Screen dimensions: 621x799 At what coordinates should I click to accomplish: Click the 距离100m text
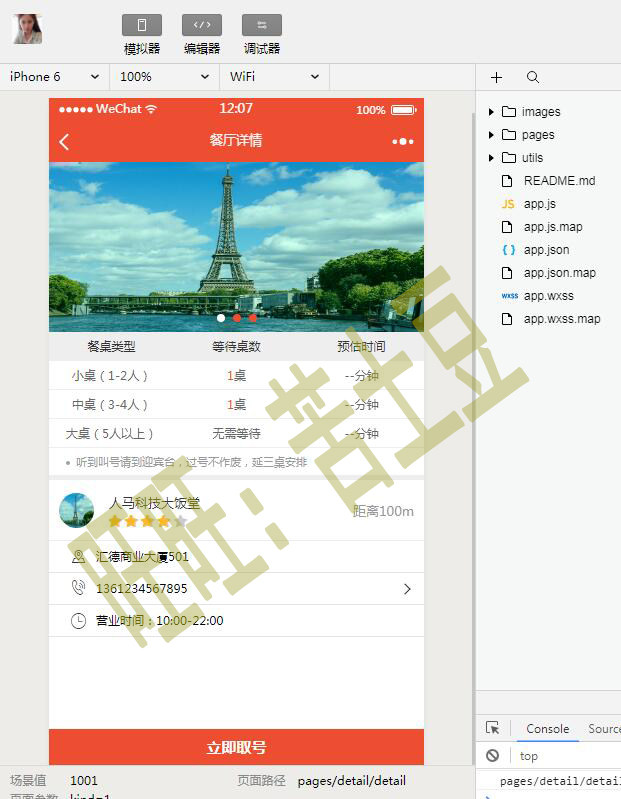coord(383,511)
